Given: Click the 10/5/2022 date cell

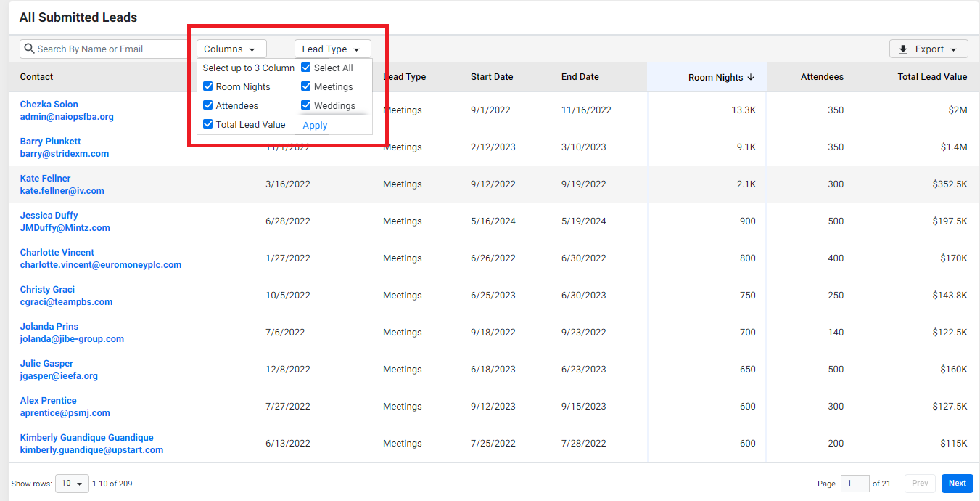Looking at the screenshot, I should tap(288, 296).
